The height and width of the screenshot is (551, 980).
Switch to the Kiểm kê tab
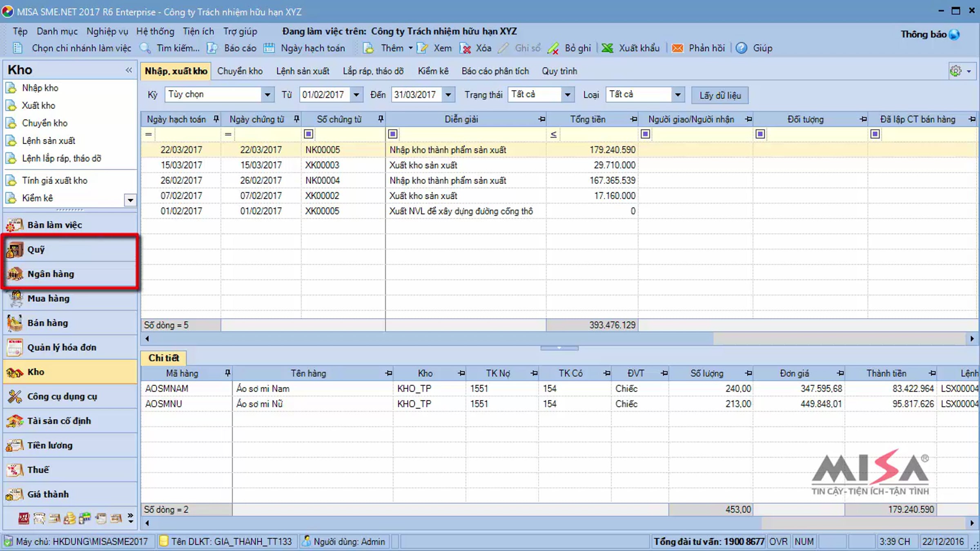point(433,71)
